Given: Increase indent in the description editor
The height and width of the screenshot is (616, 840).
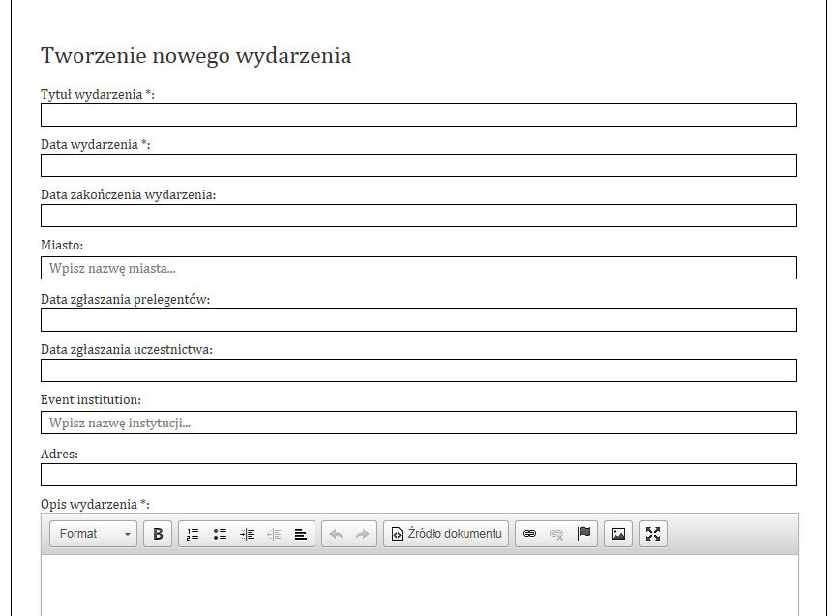Looking at the screenshot, I should (x=247, y=534).
